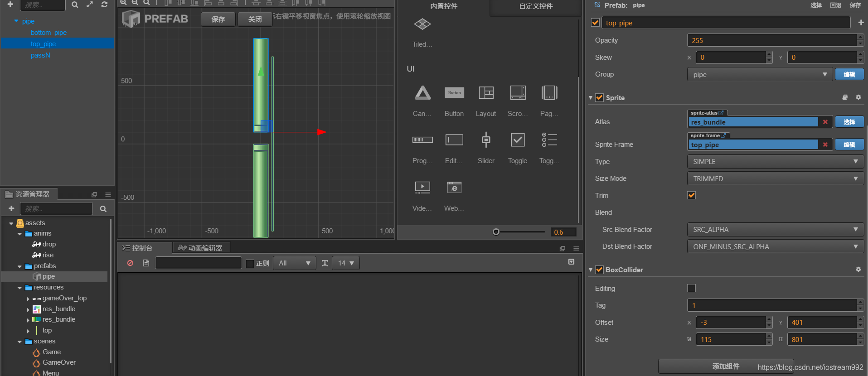Click 编辑 button beside Sprite Frame
Screen dimensions: 868x376
(x=849, y=145)
